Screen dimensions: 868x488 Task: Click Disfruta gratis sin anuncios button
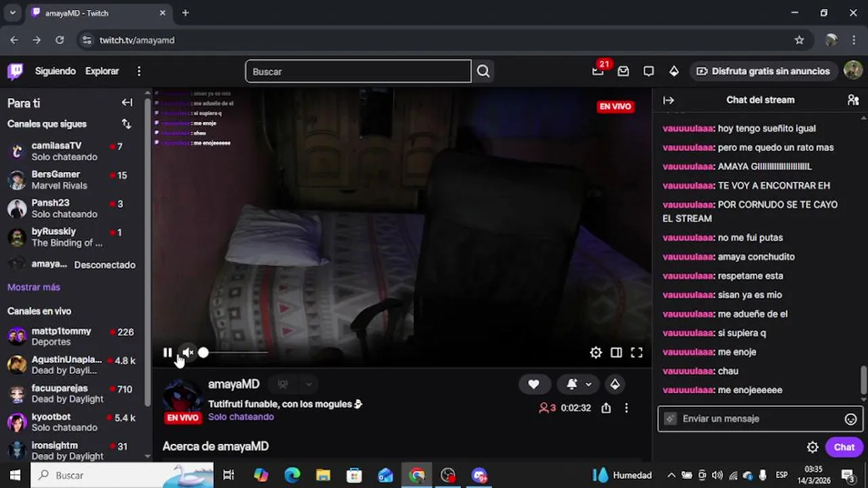tap(763, 71)
